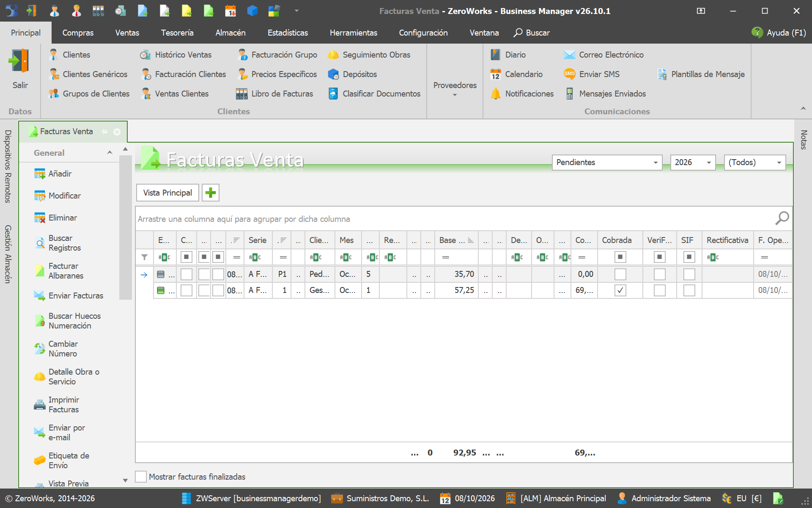Expand the Proveedores ribbon group
Viewport: 812px width, 508px height.
coord(455,88)
